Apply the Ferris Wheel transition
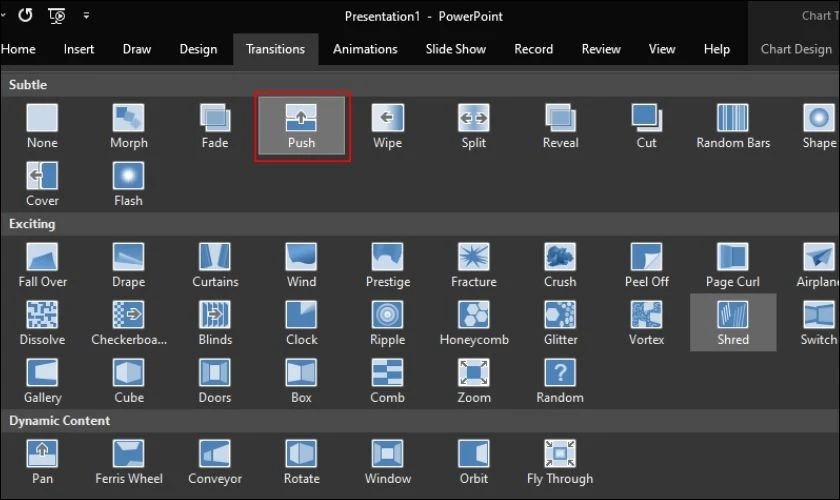840x500 pixels. pos(129,461)
